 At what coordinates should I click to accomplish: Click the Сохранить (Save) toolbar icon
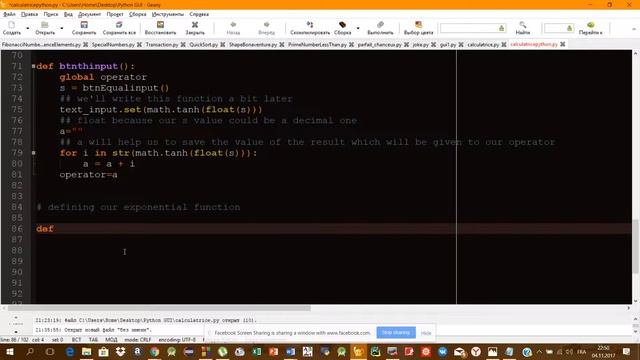pyautogui.click(x=84, y=28)
